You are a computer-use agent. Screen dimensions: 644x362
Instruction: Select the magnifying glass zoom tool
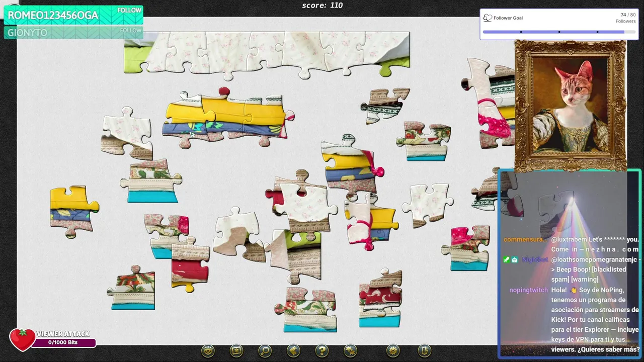265,351
